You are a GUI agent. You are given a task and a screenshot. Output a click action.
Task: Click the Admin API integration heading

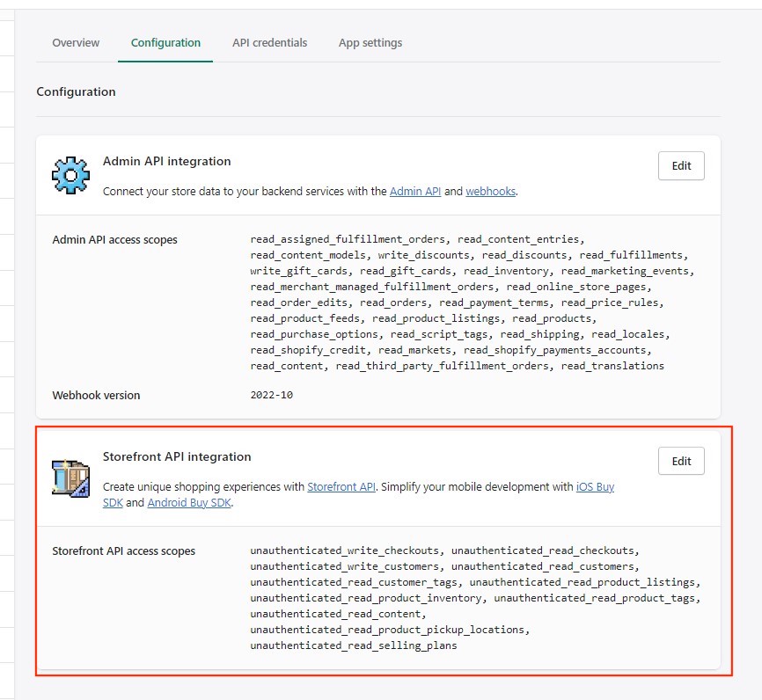(166, 161)
